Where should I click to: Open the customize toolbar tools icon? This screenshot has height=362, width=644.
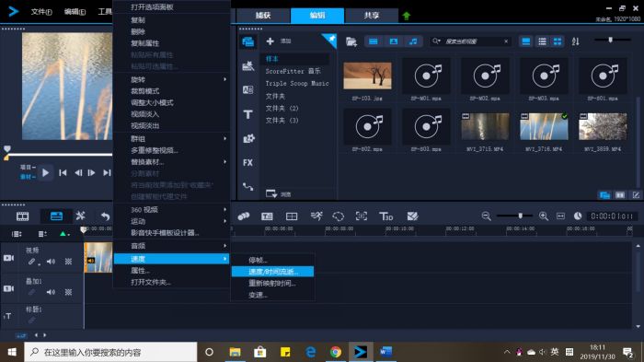81,216
